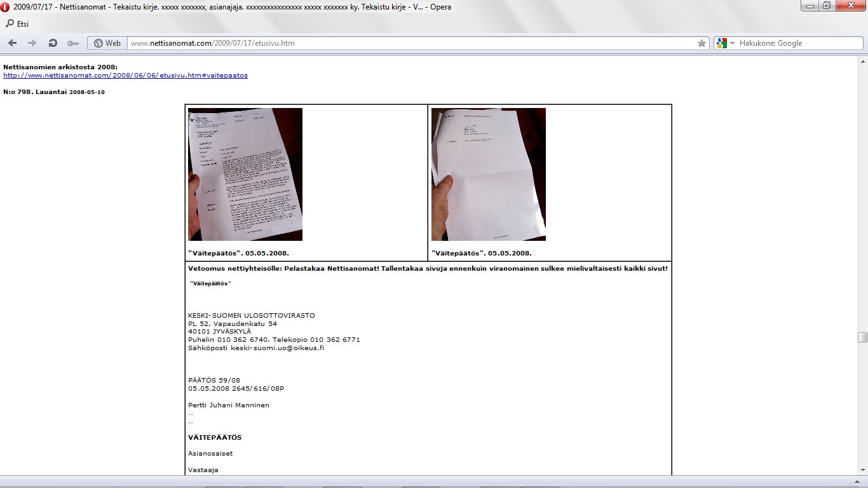Maximize or restore the Opera window
The image size is (868, 488).
click(827, 6)
